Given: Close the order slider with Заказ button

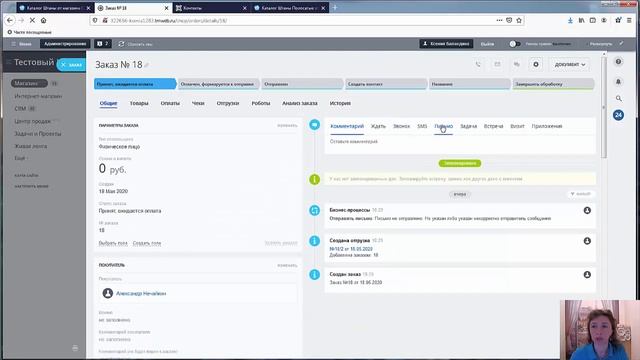Looking at the screenshot, I should (x=71, y=64).
